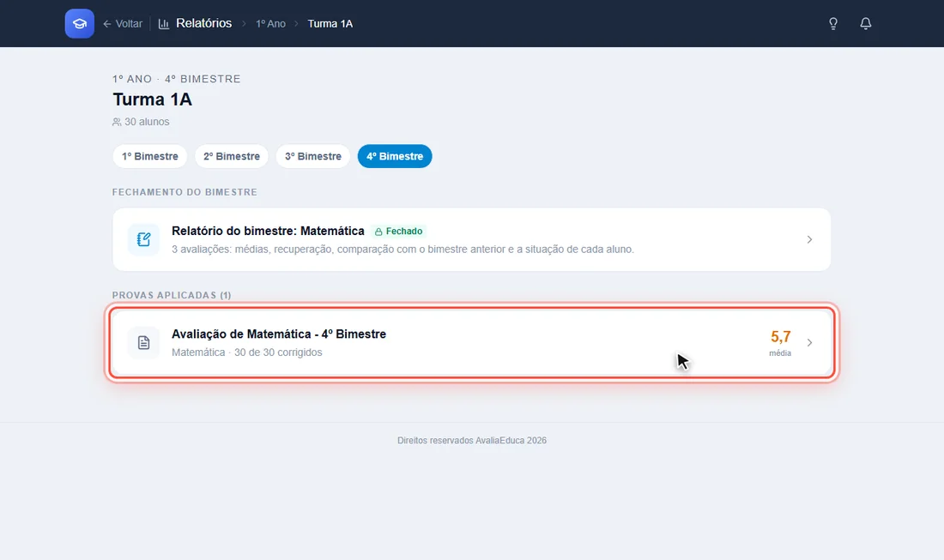The width and height of the screenshot is (944, 560).
Task: Click the document icon on the Avaliação card
Action: 143,343
